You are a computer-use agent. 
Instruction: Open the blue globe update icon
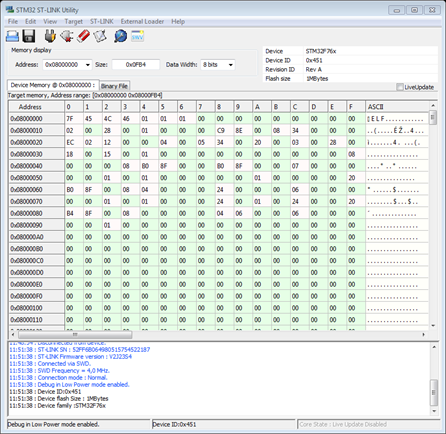[x=120, y=36]
